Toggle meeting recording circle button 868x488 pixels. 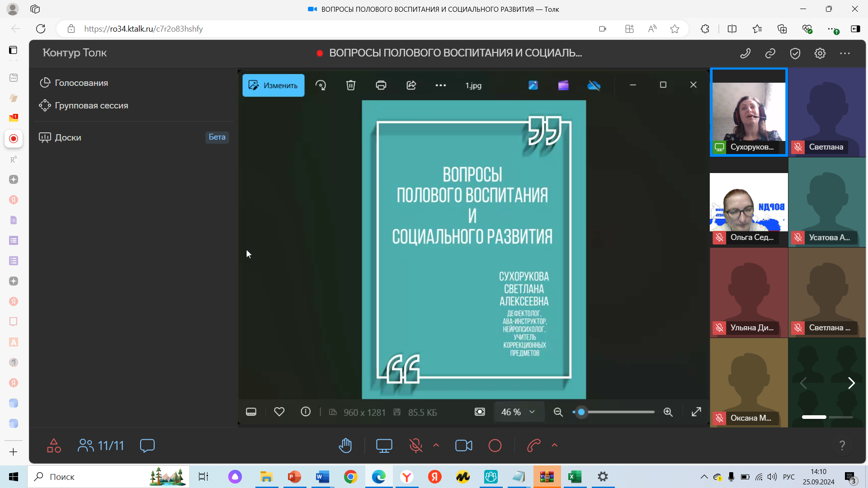[x=495, y=446]
